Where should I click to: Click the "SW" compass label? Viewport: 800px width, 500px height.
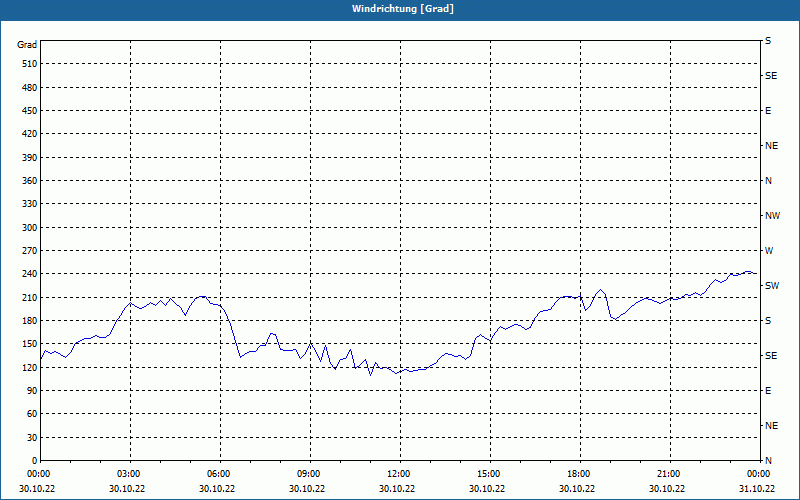[772, 286]
